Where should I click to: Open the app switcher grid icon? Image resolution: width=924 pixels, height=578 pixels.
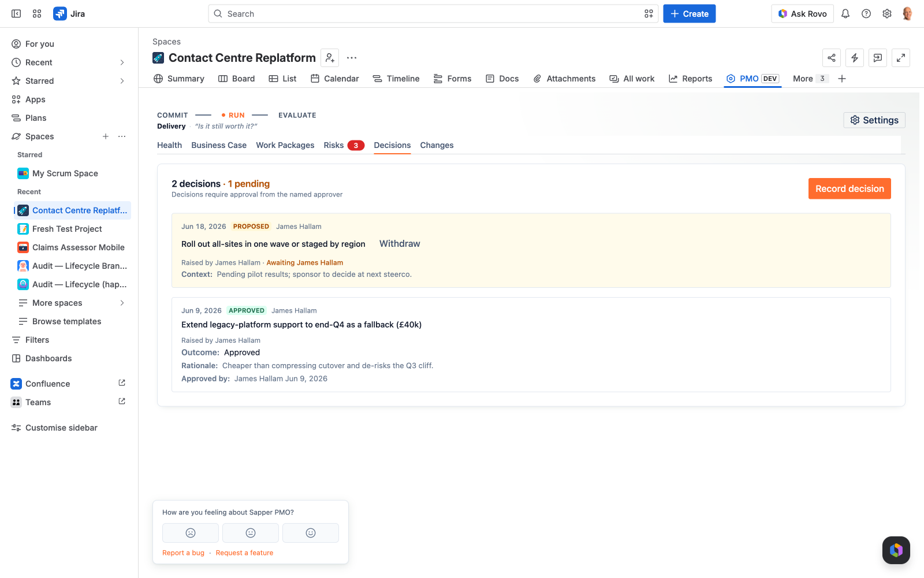click(x=37, y=14)
